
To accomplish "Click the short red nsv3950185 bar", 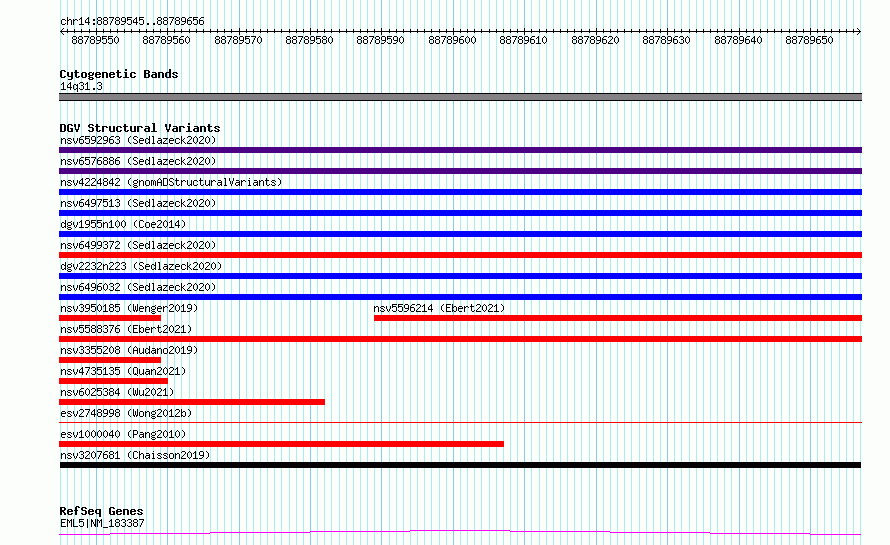I will click(x=110, y=318).
